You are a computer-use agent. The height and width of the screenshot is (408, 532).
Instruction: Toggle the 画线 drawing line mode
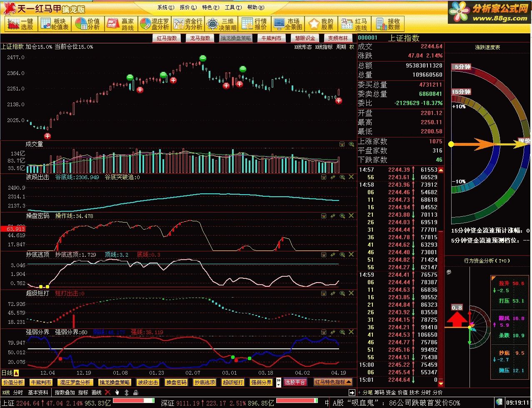97,392
